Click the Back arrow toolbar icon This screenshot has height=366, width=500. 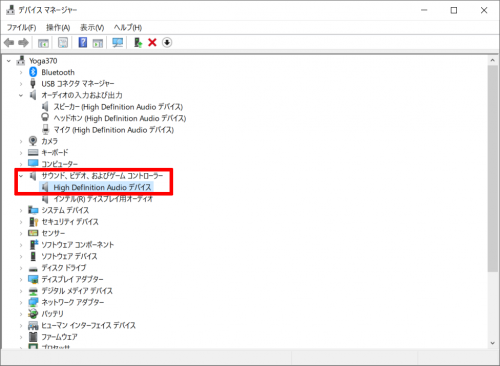pyautogui.click(x=9, y=43)
